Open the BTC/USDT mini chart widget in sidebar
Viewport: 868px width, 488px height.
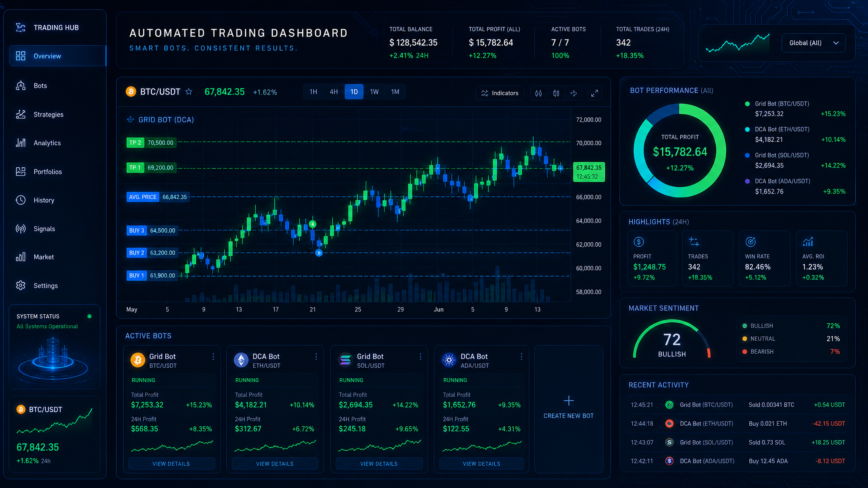pos(55,434)
